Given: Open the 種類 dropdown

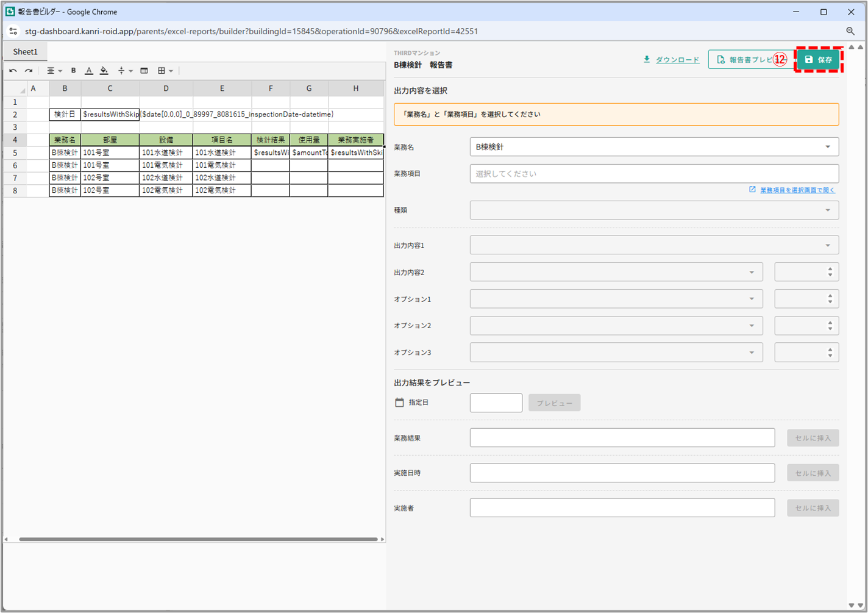Looking at the screenshot, I should (x=654, y=210).
